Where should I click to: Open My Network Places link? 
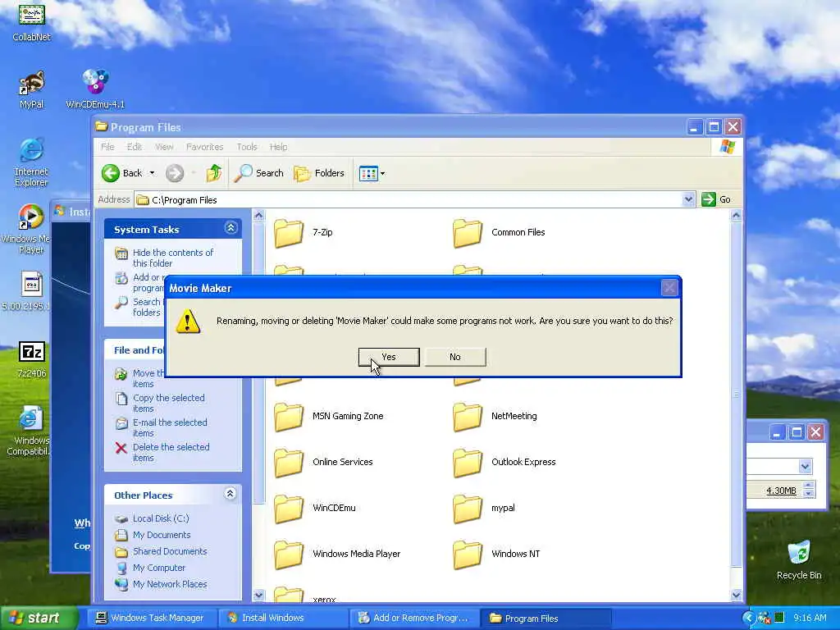click(170, 584)
